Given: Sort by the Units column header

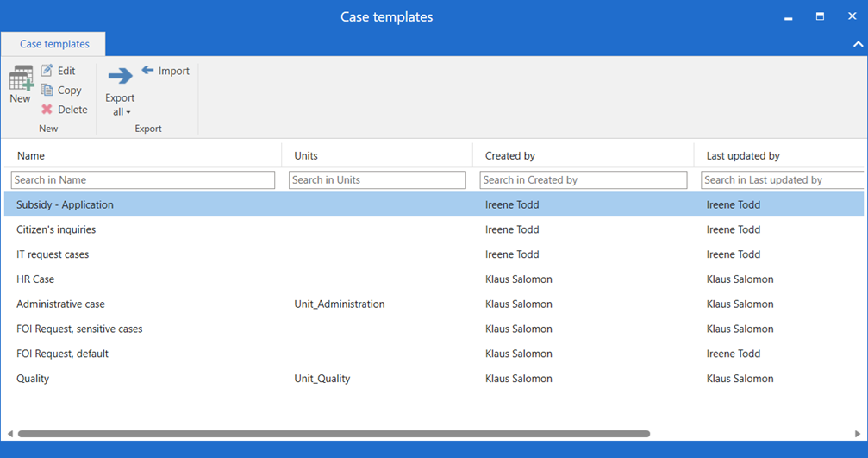Looking at the screenshot, I should pos(306,155).
